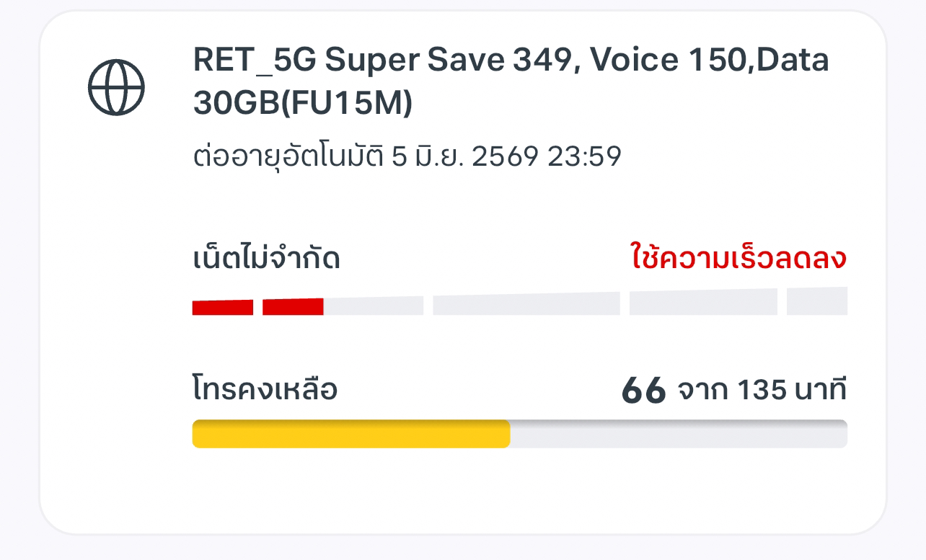Tap the auto-renewal date 5 มิ.ย. 2569 text
The height and width of the screenshot is (560, 926).
(465, 156)
